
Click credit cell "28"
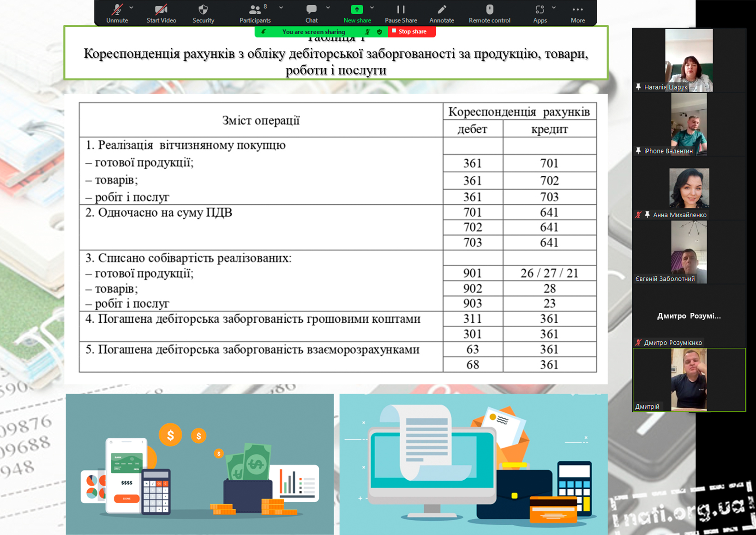coord(549,288)
